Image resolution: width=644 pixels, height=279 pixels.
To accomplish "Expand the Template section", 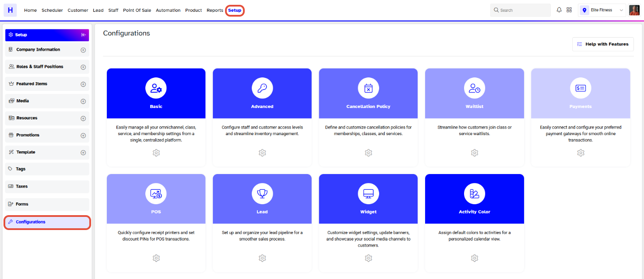I will click(83, 153).
